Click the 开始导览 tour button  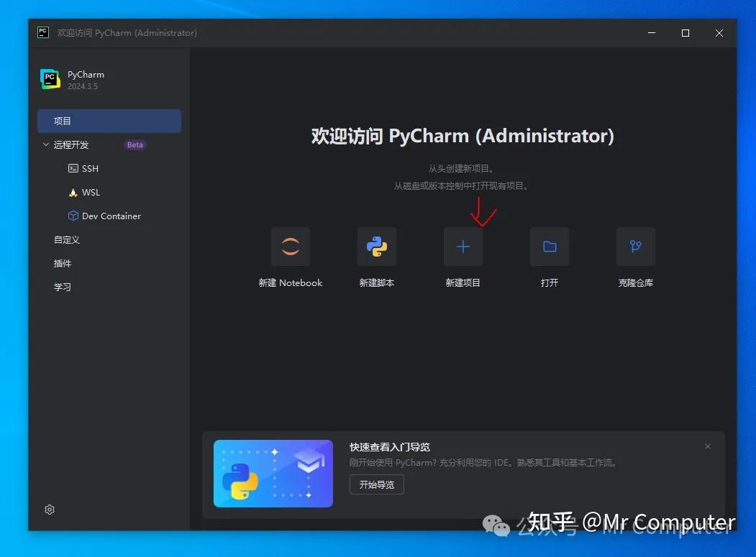point(376,484)
